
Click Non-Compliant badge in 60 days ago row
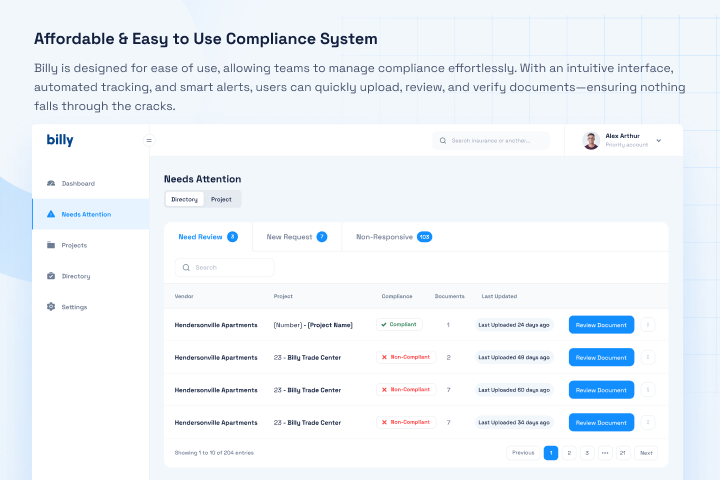pos(406,390)
